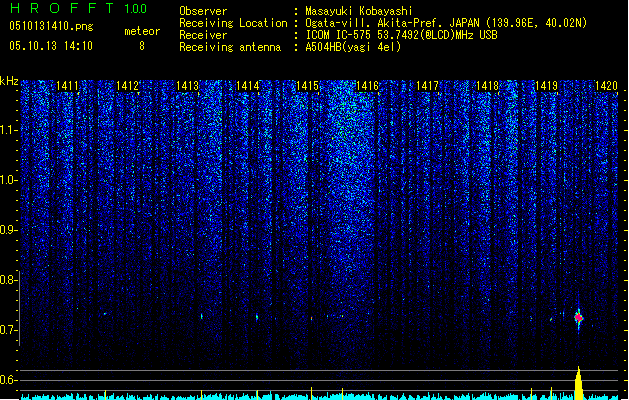Click the 1420 time marker
Viewport: 629px width, 400px height.
606,85
